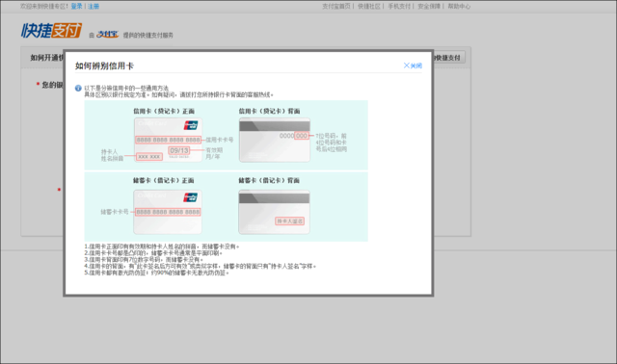Click the credit card back image
617x364 pixels.
pyautogui.click(x=275, y=140)
